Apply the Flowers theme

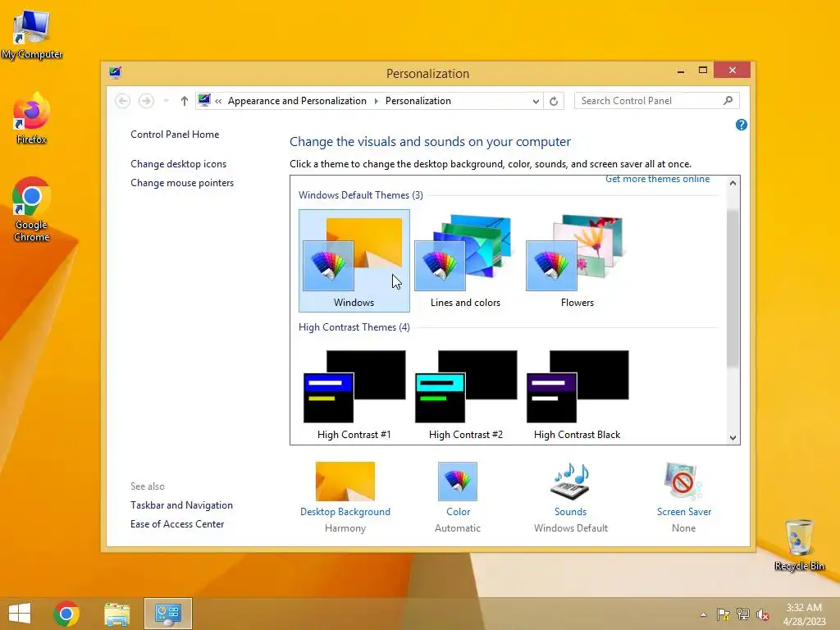[577, 261]
